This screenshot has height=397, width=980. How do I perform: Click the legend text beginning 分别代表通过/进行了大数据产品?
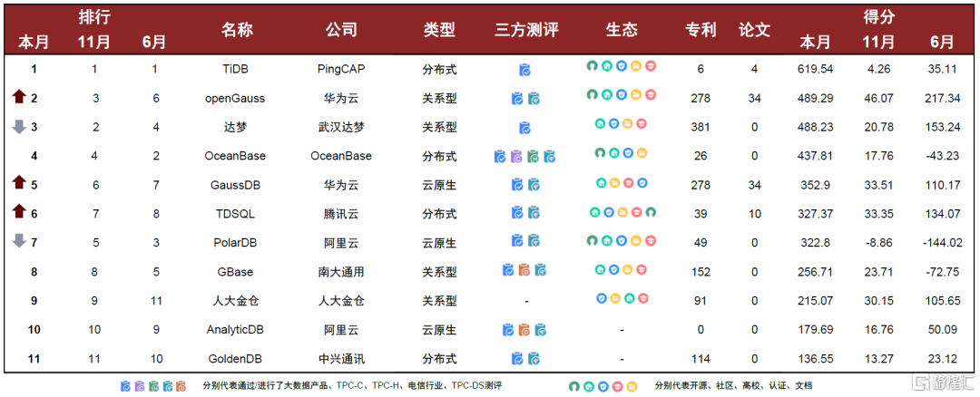tap(352, 386)
